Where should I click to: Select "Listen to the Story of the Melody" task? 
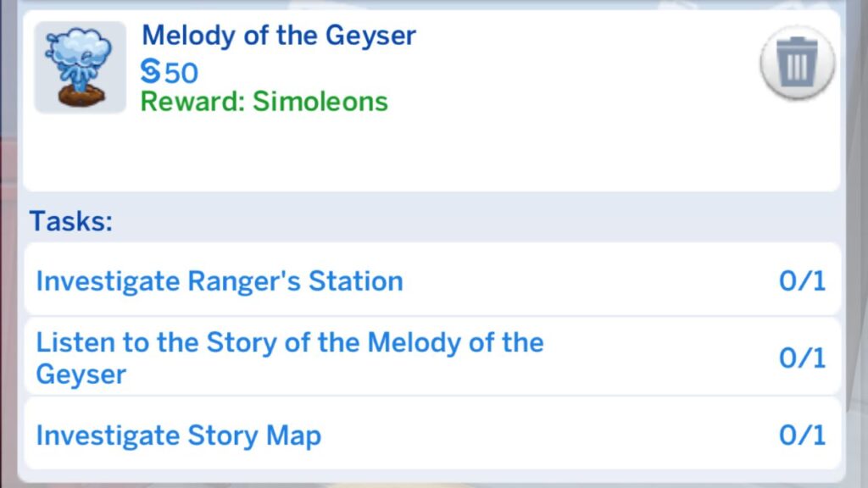[x=289, y=343]
